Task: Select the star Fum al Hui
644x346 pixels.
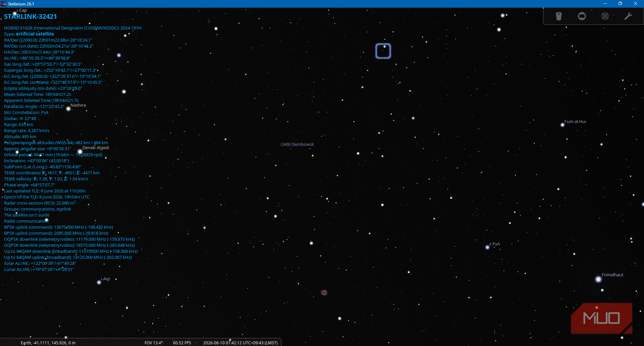Action: coord(562,125)
